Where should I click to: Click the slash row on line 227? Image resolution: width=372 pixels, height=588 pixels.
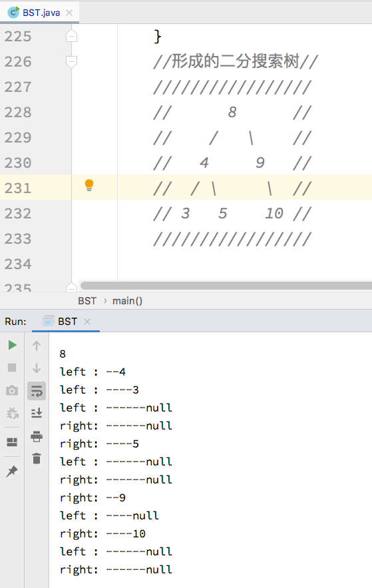tap(232, 87)
